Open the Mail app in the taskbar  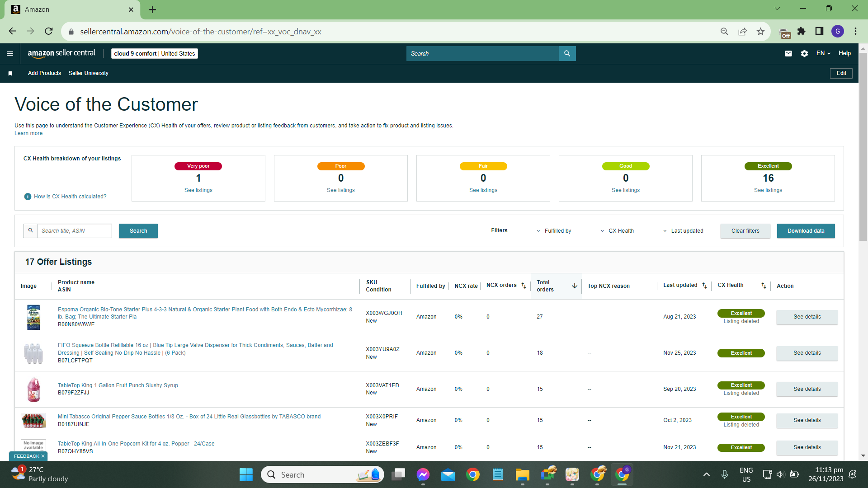click(x=448, y=474)
